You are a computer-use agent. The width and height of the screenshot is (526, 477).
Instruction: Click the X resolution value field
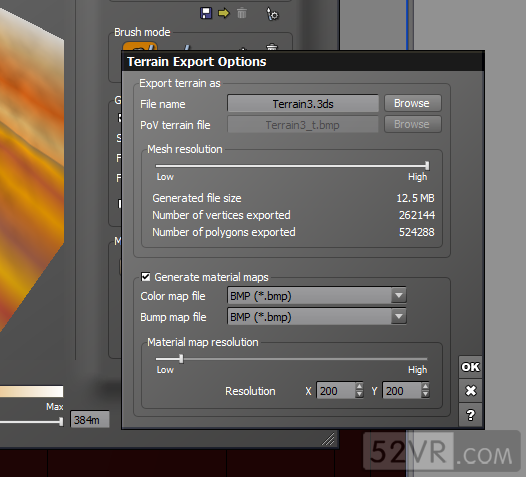pyautogui.click(x=336, y=390)
